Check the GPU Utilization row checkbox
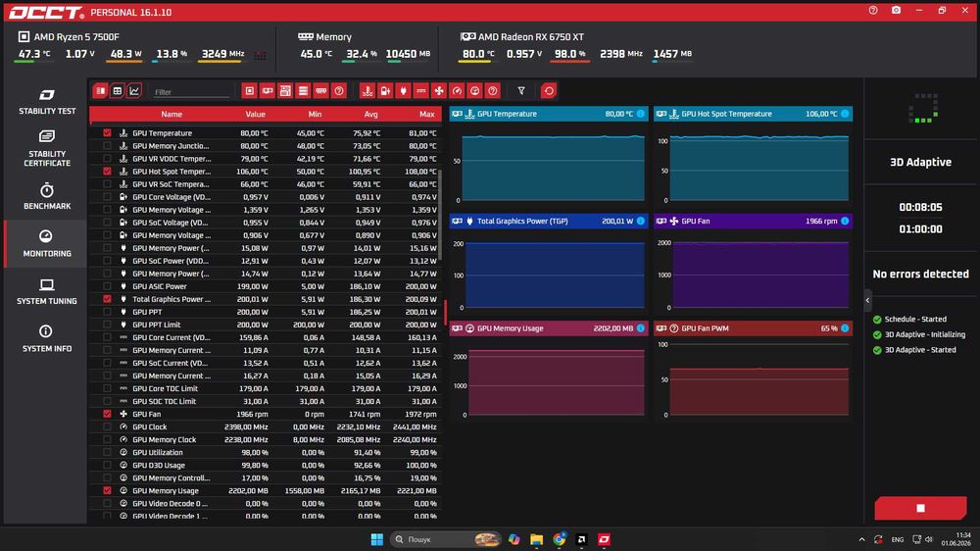The height and width of the screenshot is (551, 980). pyautogui.click(x=108, y=452)
